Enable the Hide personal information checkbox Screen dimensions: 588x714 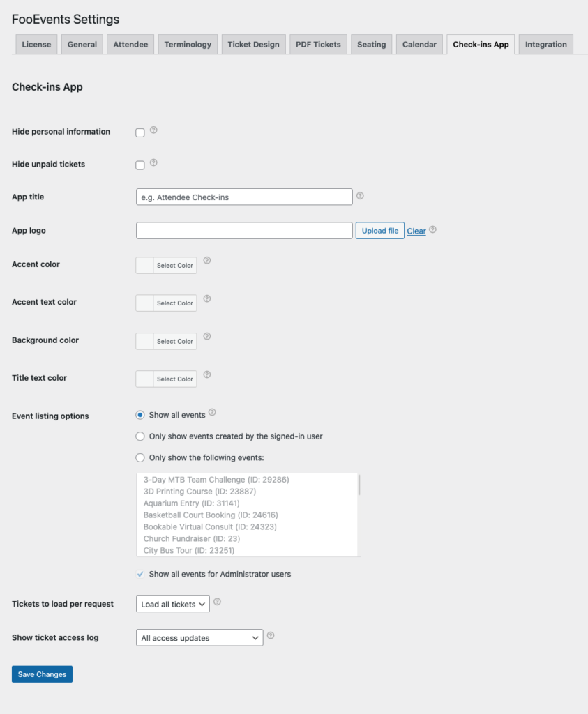click(x=140, y=132)
